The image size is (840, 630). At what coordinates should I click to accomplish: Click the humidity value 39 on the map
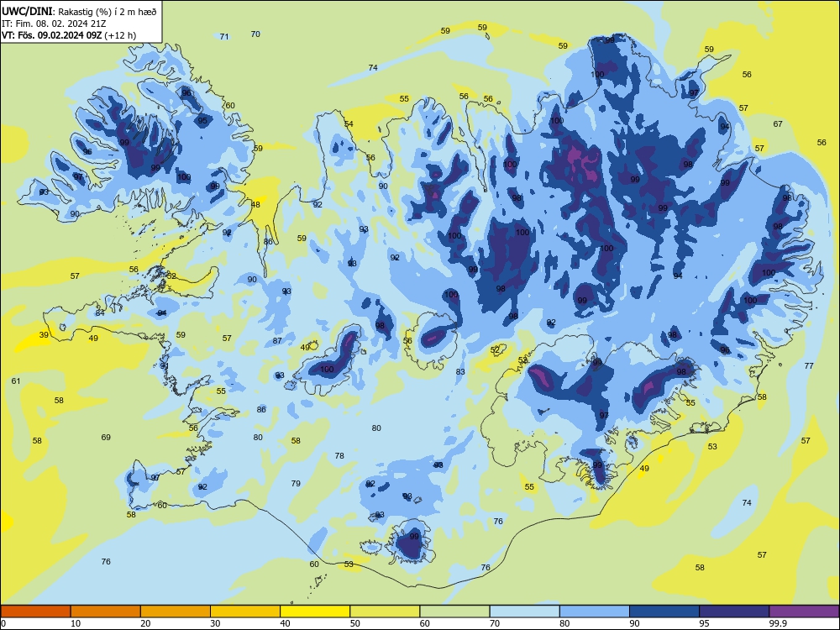44,335
